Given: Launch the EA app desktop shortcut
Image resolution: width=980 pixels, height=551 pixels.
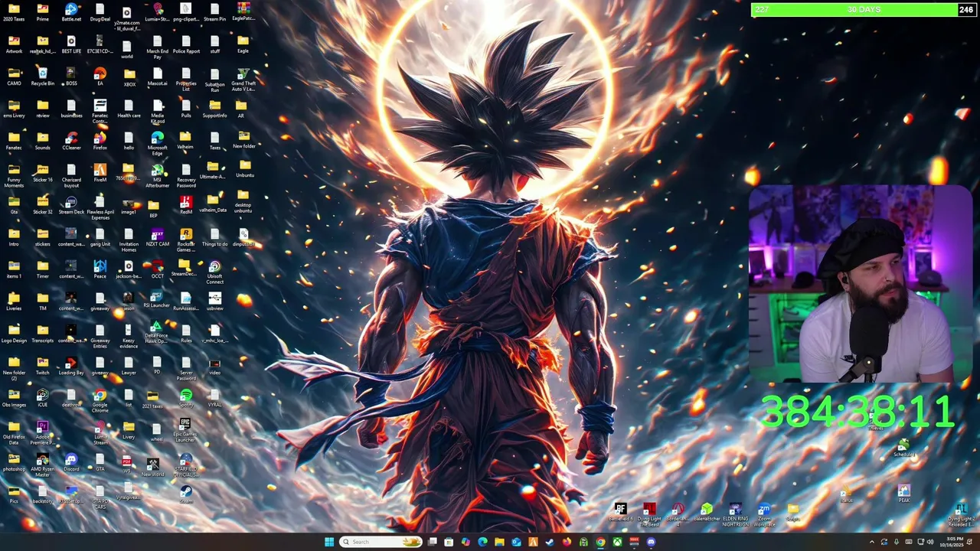Looking at the screenshot, I should click(x=100, y=77).
